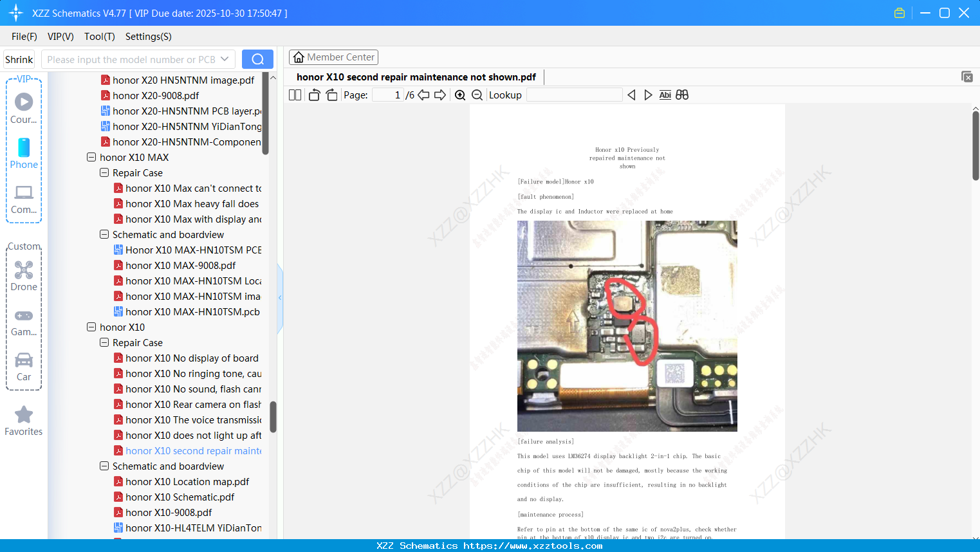980x552 pixels.
Task: Open the Courses sidebar icon
Action: 24,108
